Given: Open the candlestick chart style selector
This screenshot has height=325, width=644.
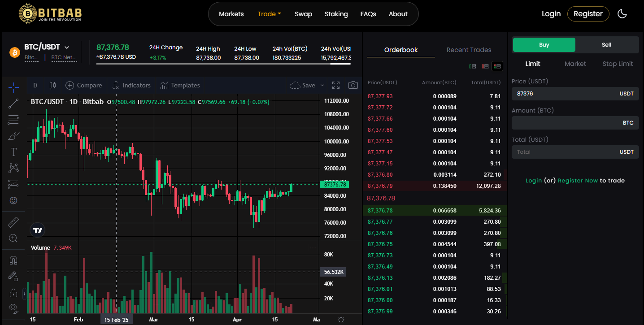Looking at the screenshot, I should tap(52, 85).
